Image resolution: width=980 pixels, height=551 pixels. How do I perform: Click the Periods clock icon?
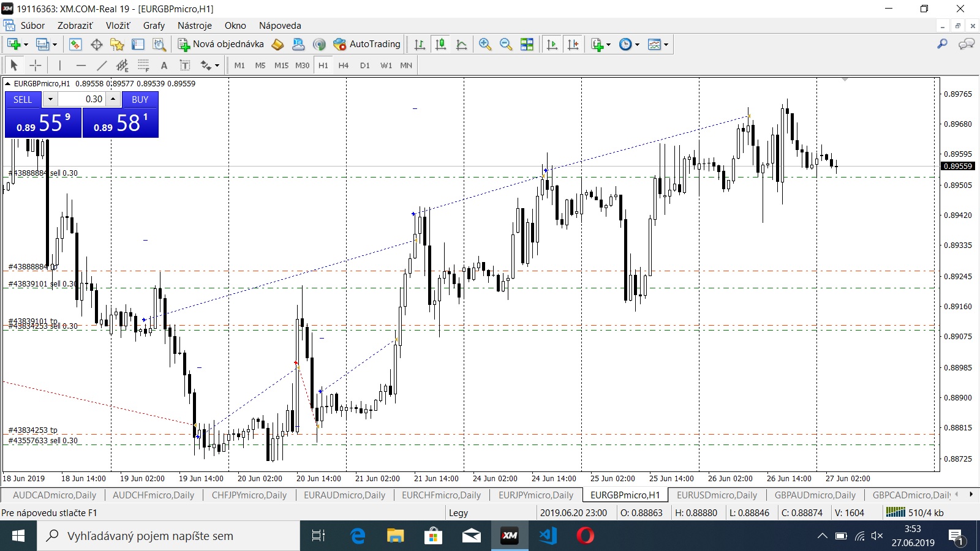pyautogui.click(x=625, y=44)
